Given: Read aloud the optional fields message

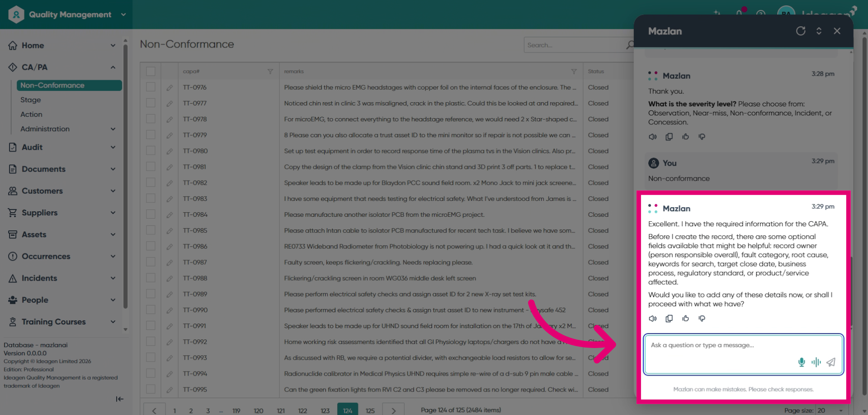Looking at the screenshot, I should 653,319.
